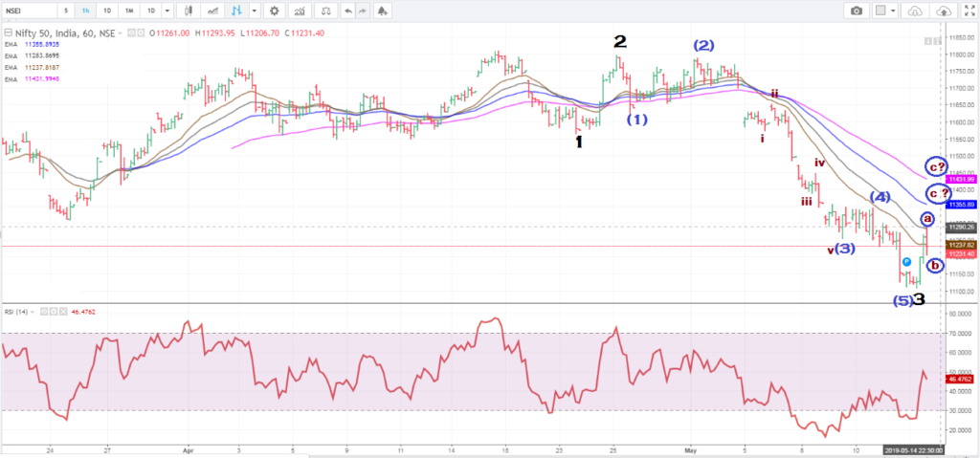Screen dimensions: 980x458
Task: Click the circled b wave label
Action: coord(936,266)
